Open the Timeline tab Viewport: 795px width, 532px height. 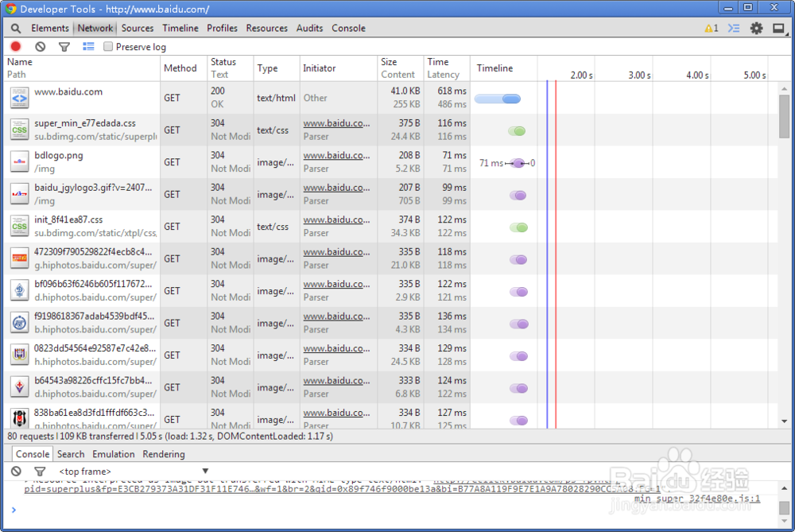click(180, 29)
